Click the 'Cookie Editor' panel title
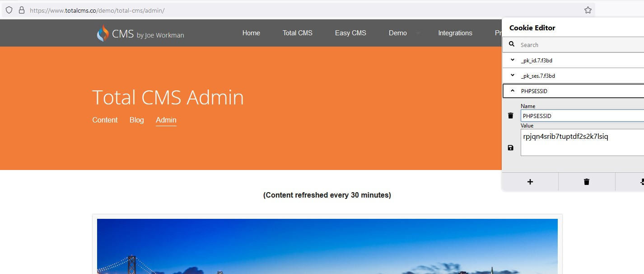This screenshot has width=644, height=274. click(532, 28)
